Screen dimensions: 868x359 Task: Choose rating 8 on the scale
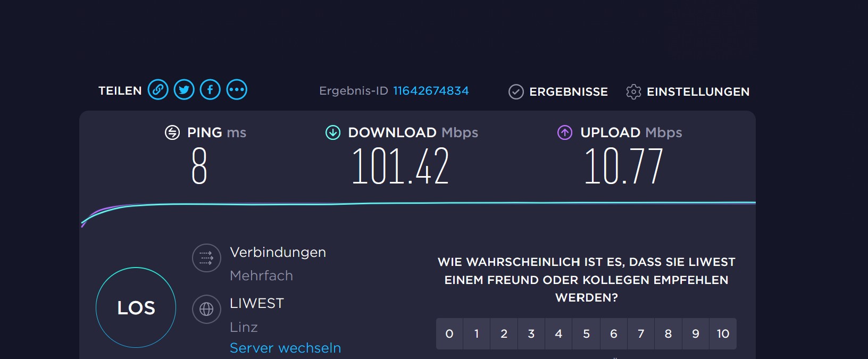click(x=668, y=334)
